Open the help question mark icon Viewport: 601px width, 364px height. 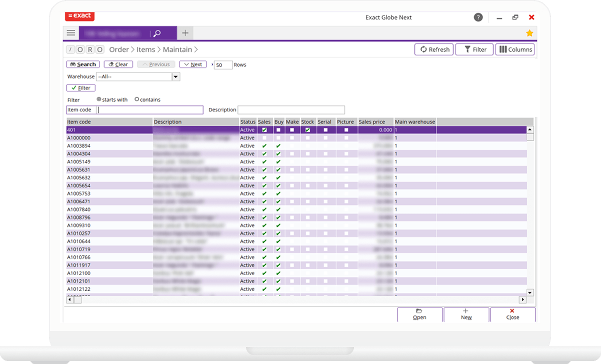(478, 17)
